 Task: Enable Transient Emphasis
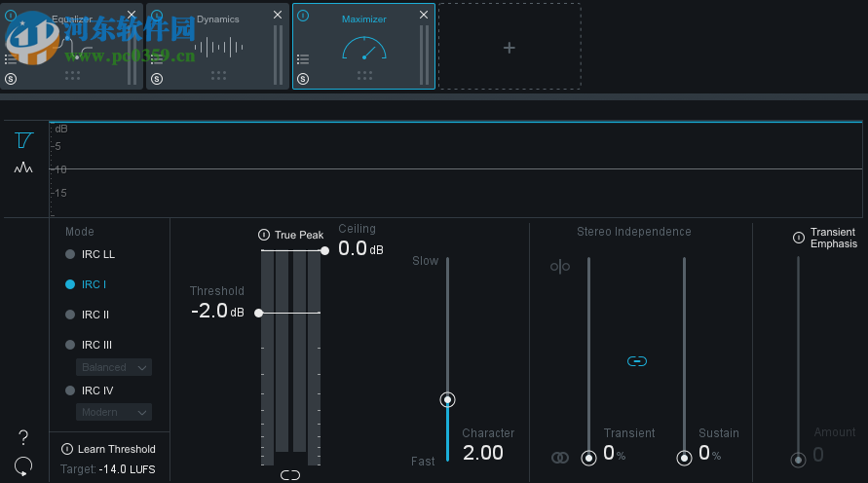[798, 238]
